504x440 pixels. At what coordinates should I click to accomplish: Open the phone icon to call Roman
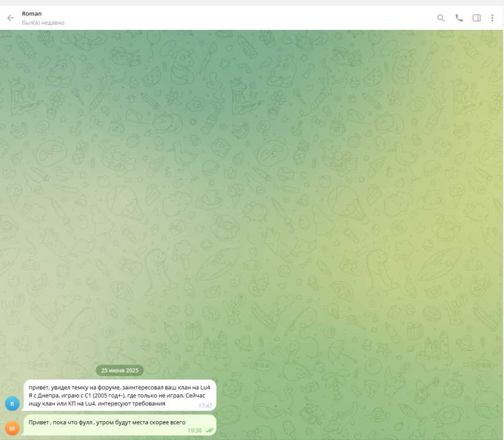click(x=459, y=18)
